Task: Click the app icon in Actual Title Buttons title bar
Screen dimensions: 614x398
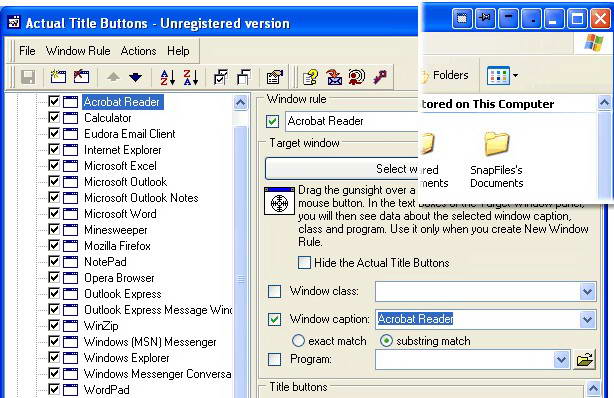Action: pos(14,22)
